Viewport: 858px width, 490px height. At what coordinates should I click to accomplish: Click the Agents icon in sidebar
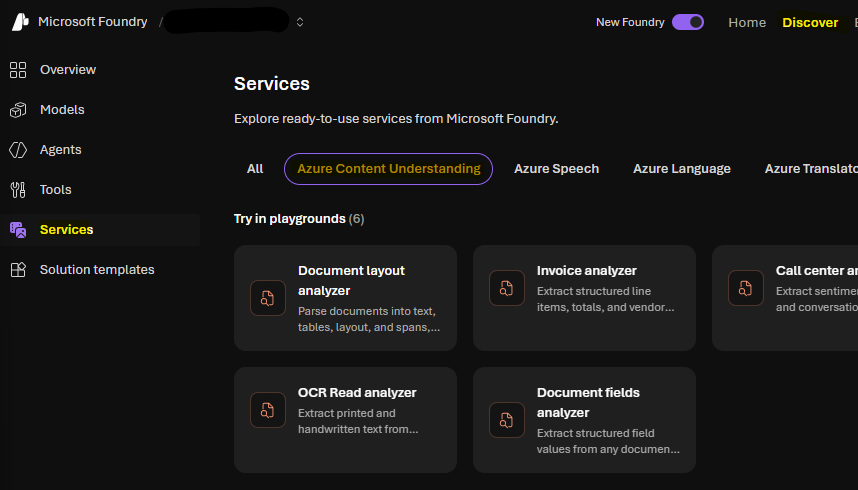pyautogui.click(x=18, y=149)
